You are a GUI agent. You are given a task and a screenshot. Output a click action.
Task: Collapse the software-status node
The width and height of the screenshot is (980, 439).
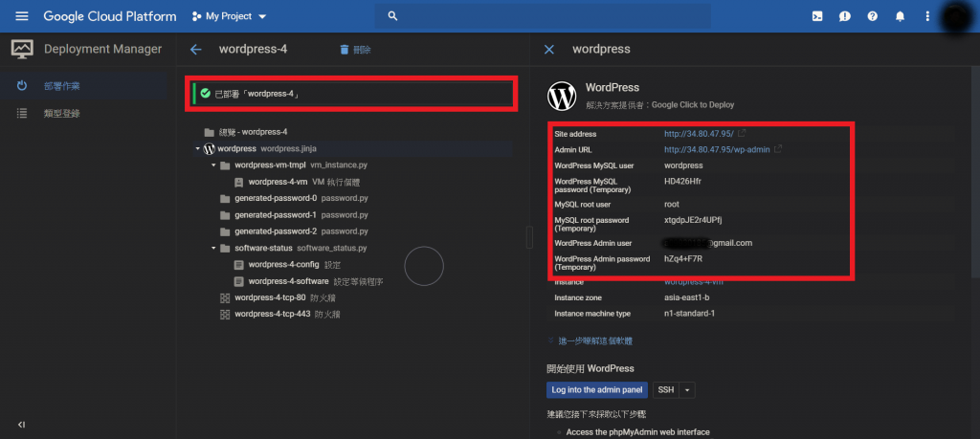(213, 248)
